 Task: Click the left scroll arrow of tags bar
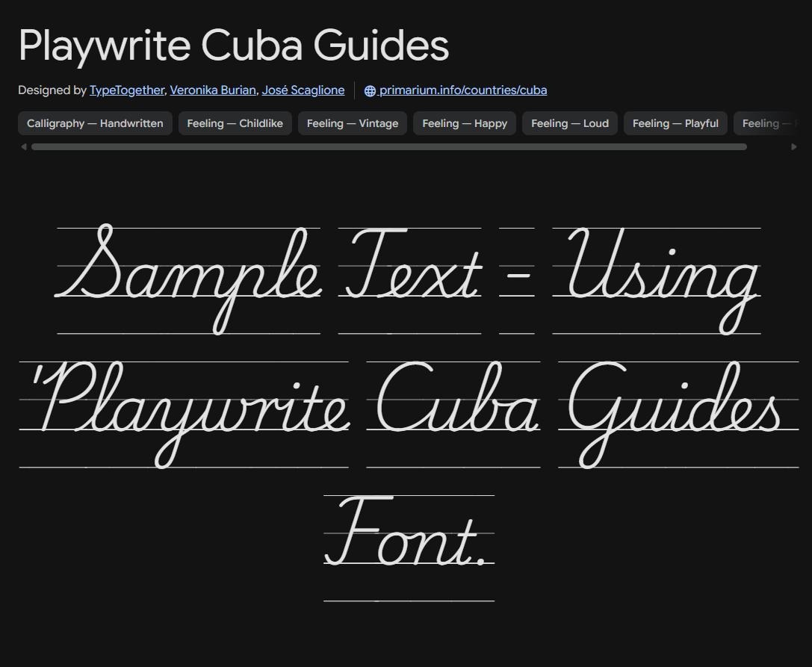(x=24, y=147)
